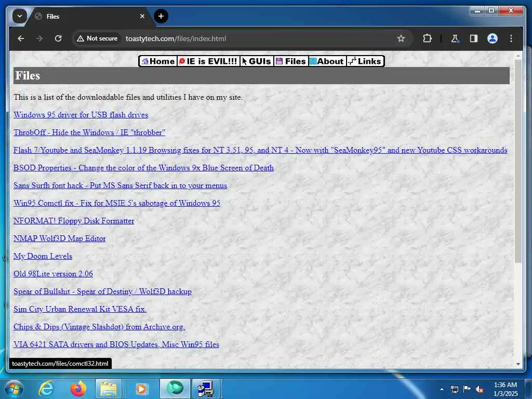532x399 pixels.
Task: Open the GUIs navigation item
Action: tap(257, 61)
